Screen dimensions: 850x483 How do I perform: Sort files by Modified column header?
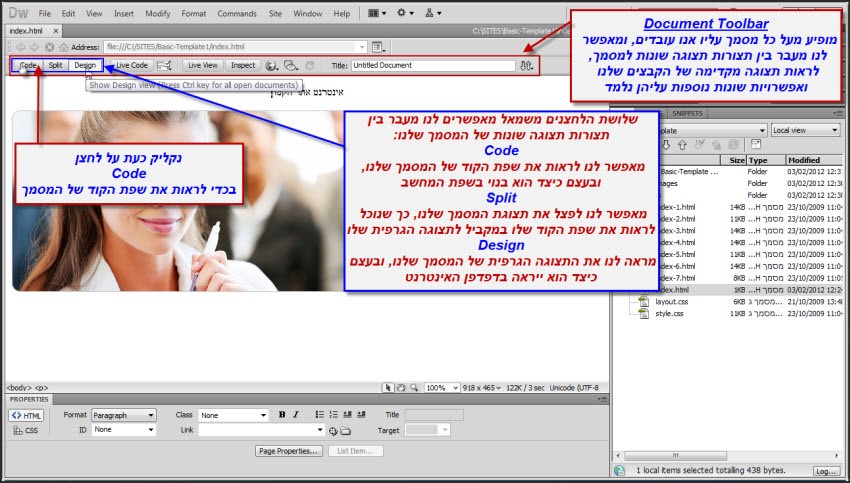813,160
